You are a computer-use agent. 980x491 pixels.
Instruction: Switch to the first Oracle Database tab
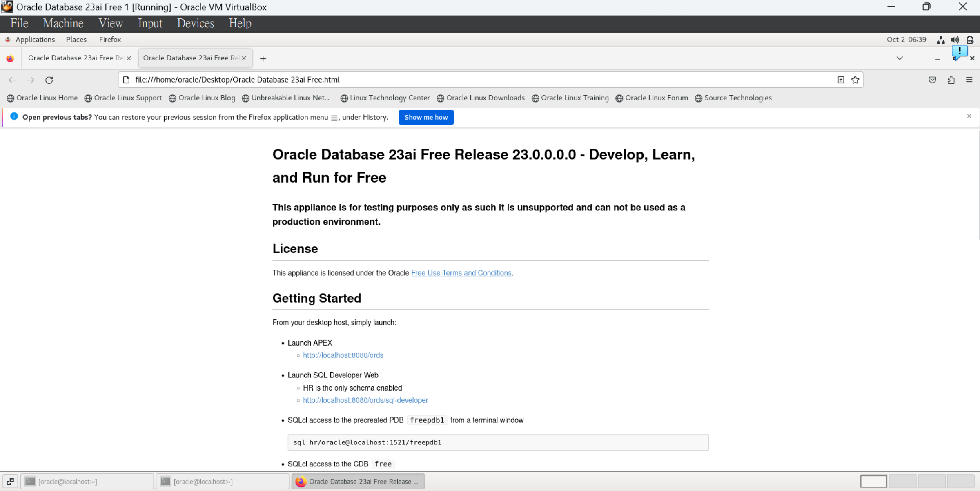(x=76, y=58)
